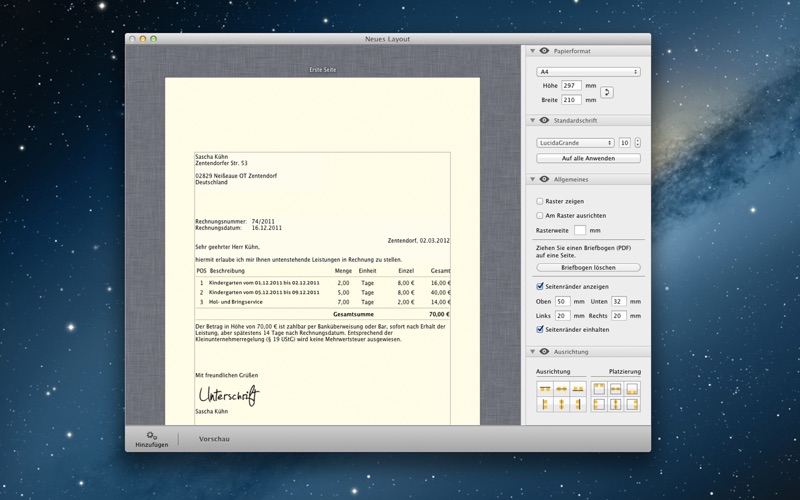Click the yellow minimize window button

pyautogui.click(x=143, y=39)
